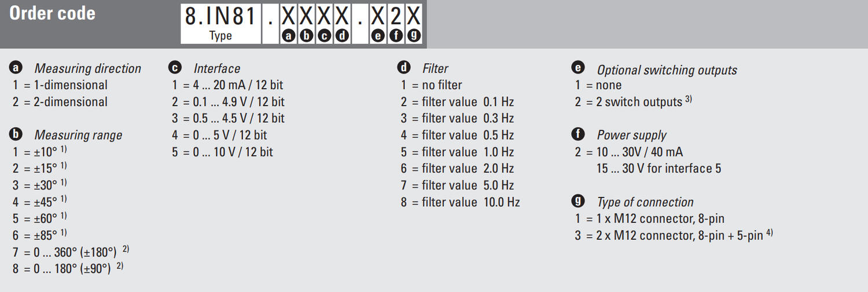Choose the no filter option
868x292 pixels.
coord(432,85)
